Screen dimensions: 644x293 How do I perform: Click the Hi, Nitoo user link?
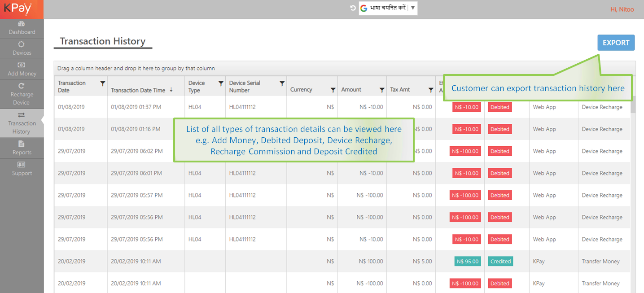click(622, 9)
